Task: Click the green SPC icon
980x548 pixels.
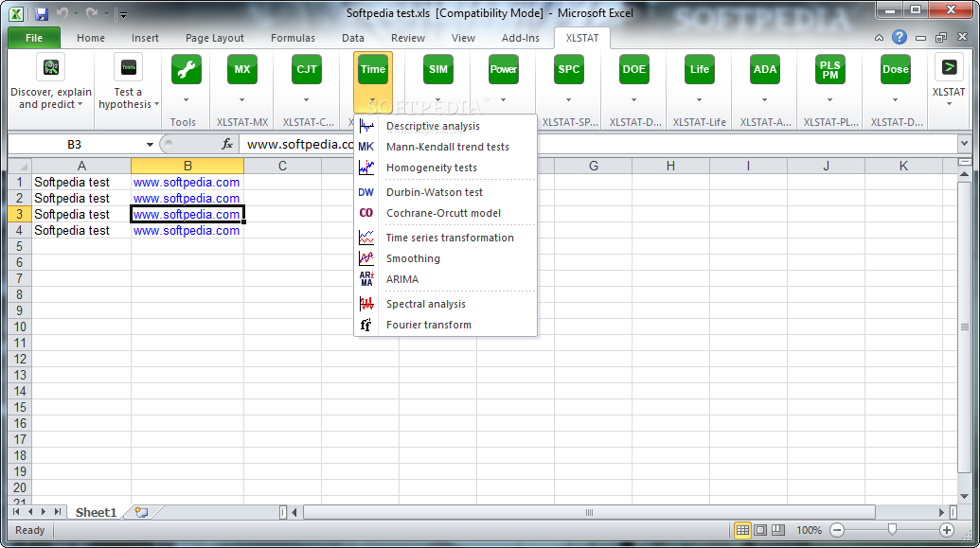Action: pyautogui.click(x=569, y=69)
